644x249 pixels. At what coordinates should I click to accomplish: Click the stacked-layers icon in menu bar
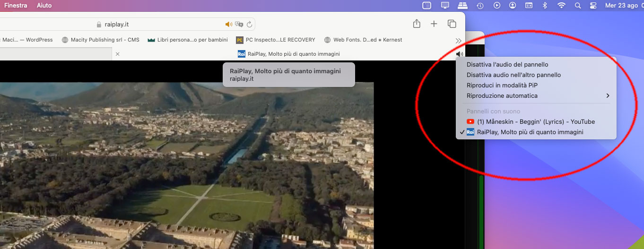(462, 5)
